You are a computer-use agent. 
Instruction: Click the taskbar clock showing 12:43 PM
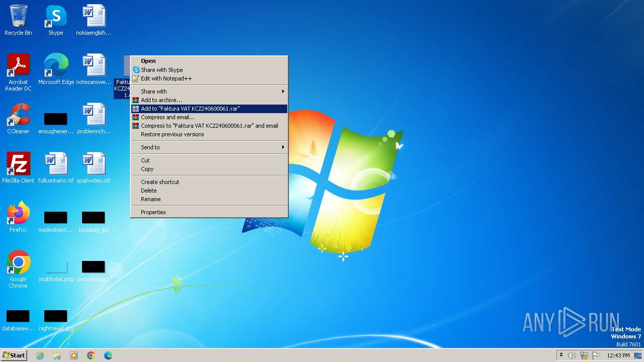618,355
